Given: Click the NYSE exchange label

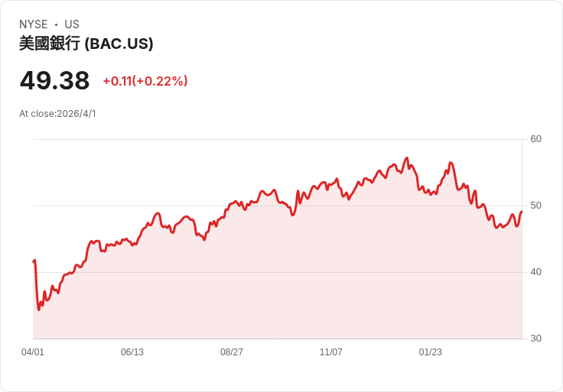Looking at the screenshot, I should pyautogui.click(x=34, y=24).
